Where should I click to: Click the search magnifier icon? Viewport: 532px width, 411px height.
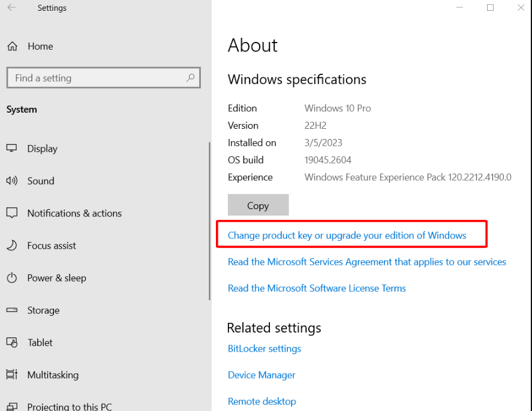(x=190, y=78)
